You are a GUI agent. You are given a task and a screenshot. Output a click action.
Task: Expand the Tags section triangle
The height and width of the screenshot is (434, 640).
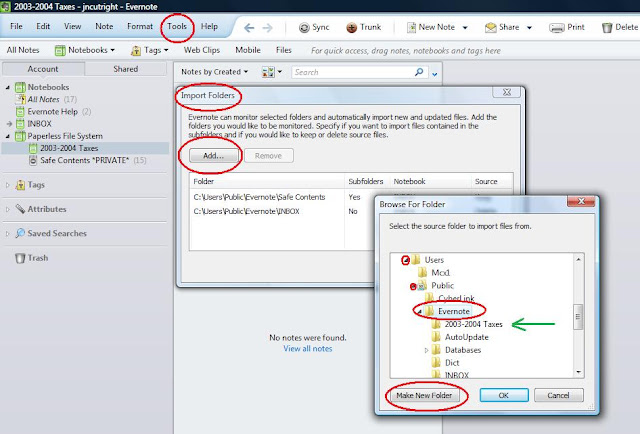pyautogui.click(x=8, y=185)
